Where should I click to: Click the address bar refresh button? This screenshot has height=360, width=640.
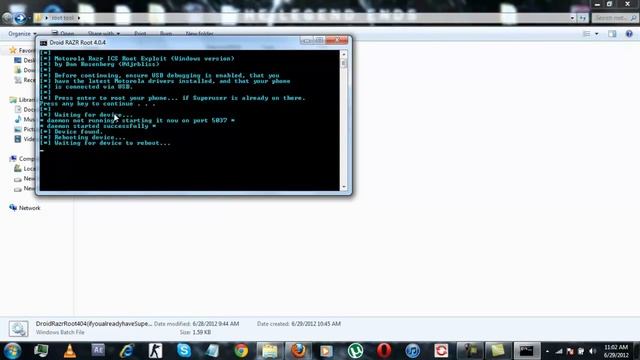[582, 18]
